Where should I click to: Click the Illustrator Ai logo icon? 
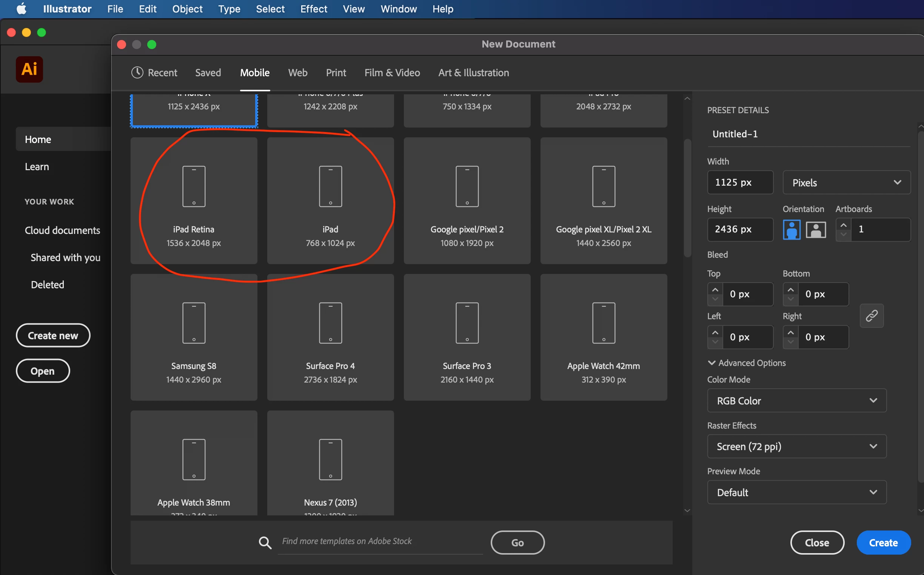29,69
